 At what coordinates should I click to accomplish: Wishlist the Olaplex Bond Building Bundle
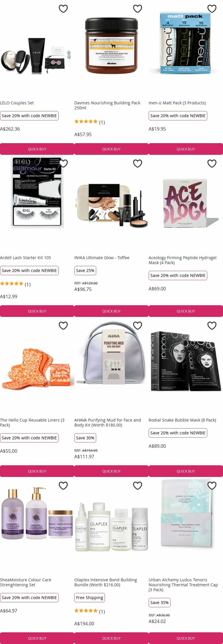click(x=138, y=486)
